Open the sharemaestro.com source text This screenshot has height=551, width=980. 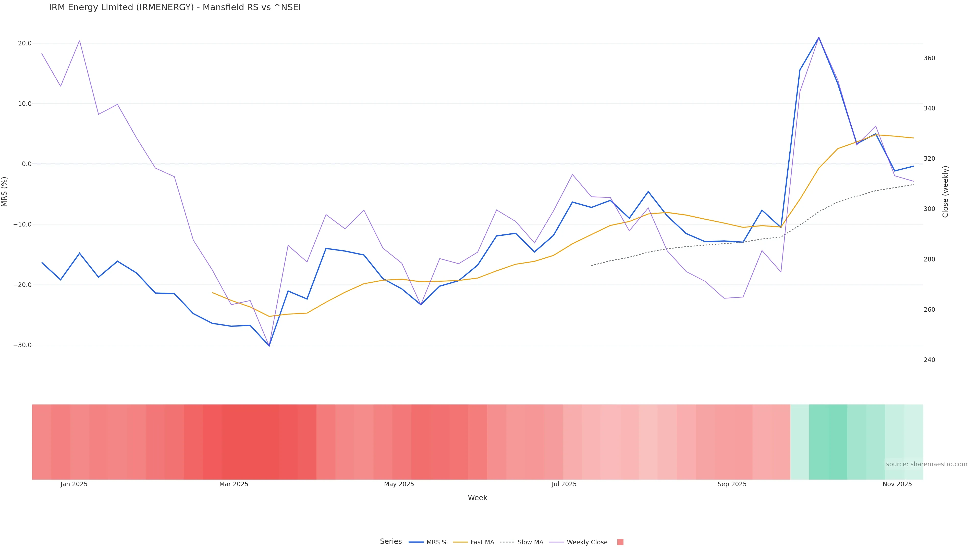(x=926, y=464)
